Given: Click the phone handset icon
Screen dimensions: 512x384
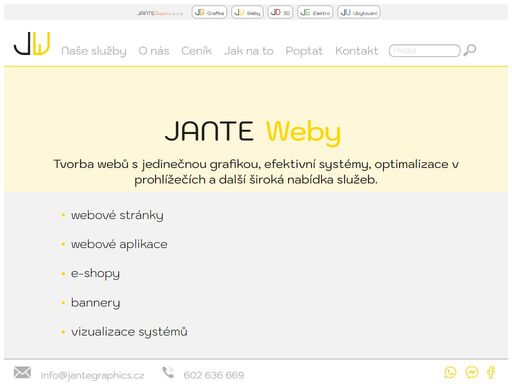Looking at the screenshot, I should 168,372.
